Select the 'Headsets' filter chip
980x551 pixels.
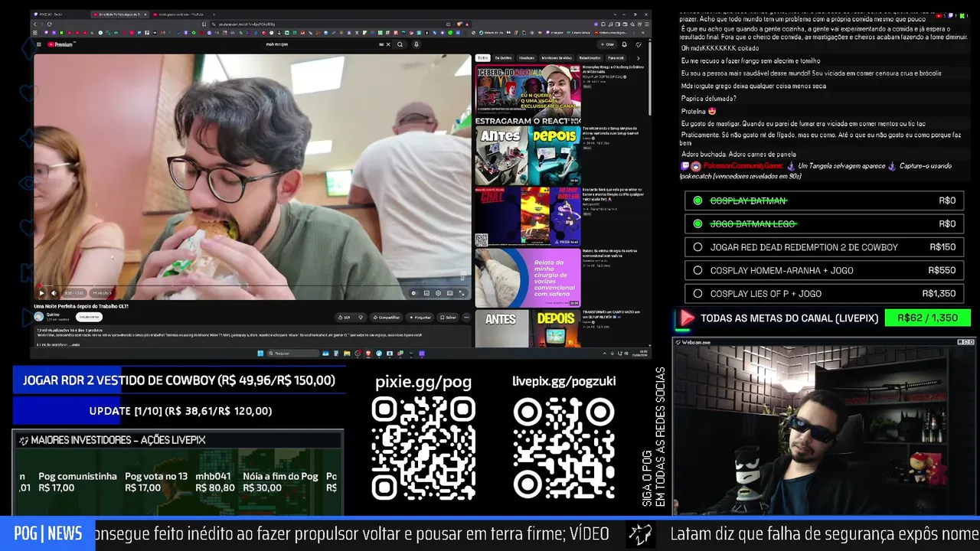[527, 57]
